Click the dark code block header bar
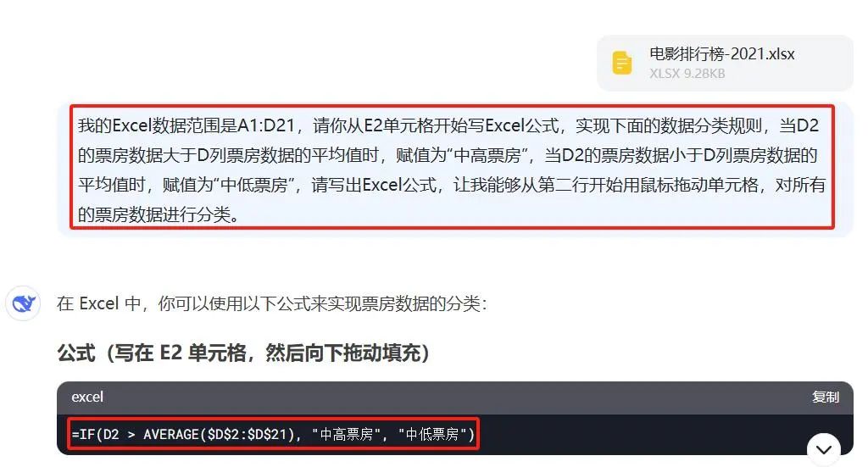 coord(454,398)
